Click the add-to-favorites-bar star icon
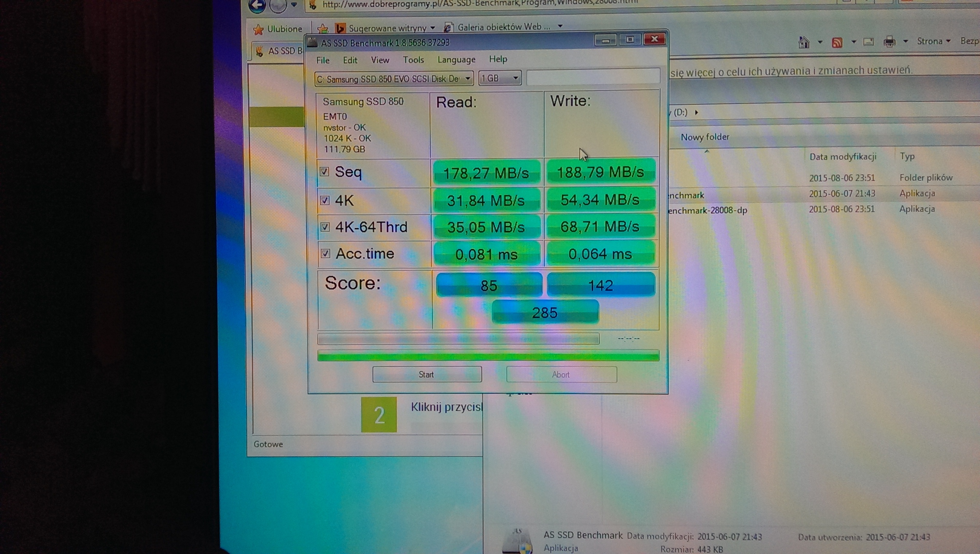 (x=323, y=28)
